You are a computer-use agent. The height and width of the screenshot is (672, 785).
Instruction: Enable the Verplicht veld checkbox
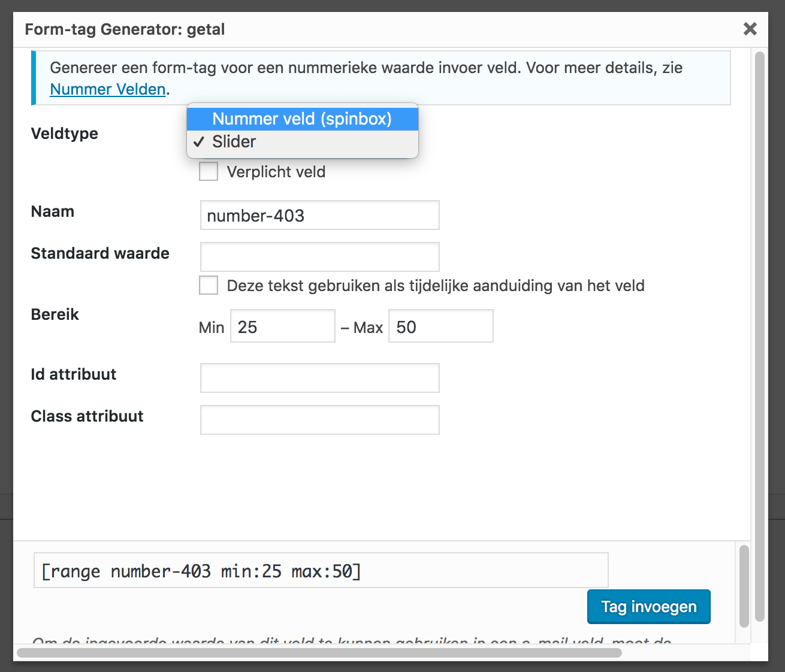(x=209, y=172)
